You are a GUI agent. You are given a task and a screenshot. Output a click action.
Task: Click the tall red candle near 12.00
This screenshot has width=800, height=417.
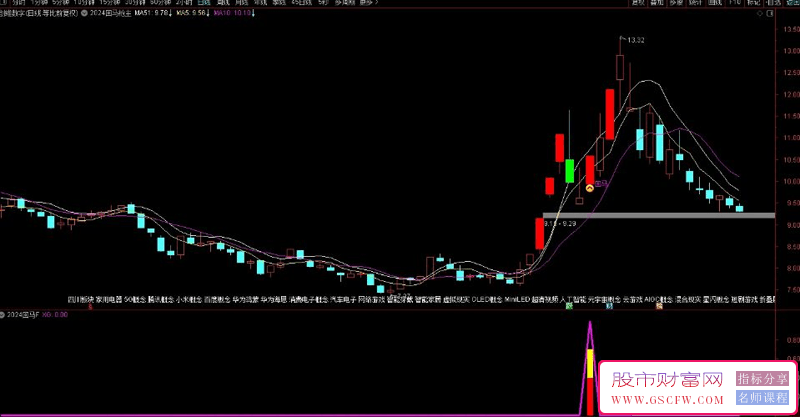click(x=610, y=114)
